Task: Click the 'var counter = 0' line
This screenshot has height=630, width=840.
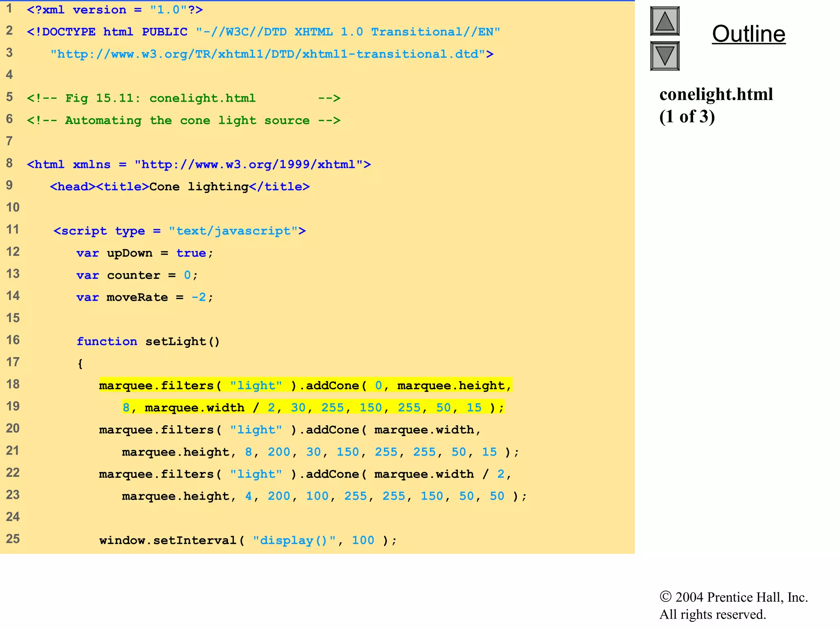Action: (x=137, y=275)
